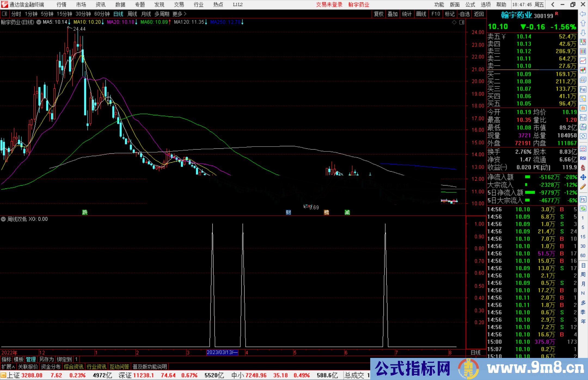Click the F10 sidebar icon

(x=583, y=89)
